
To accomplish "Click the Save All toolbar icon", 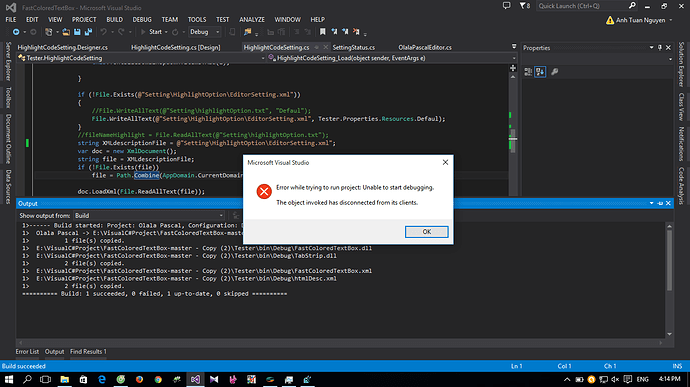I will pyautogui.click(x=88, y=32).
